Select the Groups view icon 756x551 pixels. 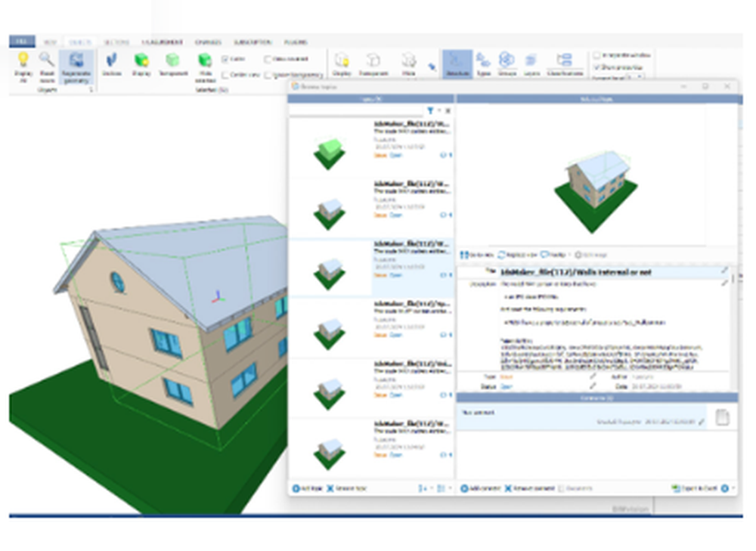click(507, 60)
